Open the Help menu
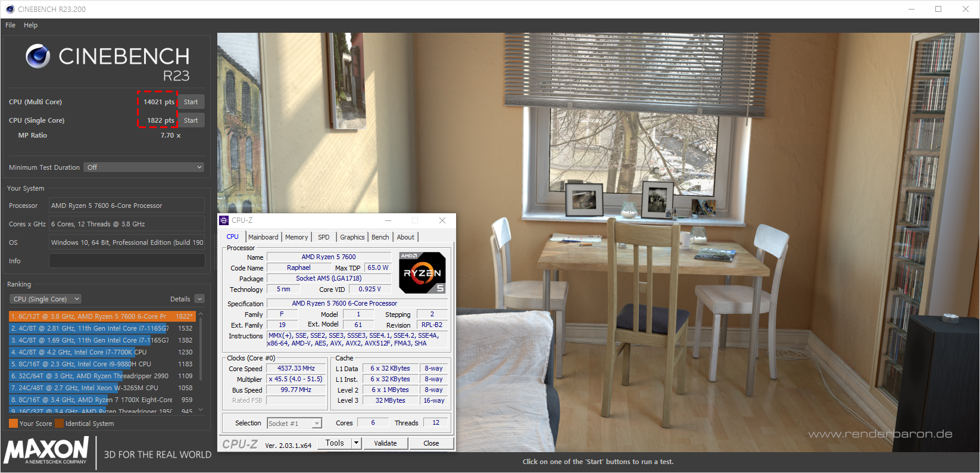The image size is (980, 473). (31, 25)
